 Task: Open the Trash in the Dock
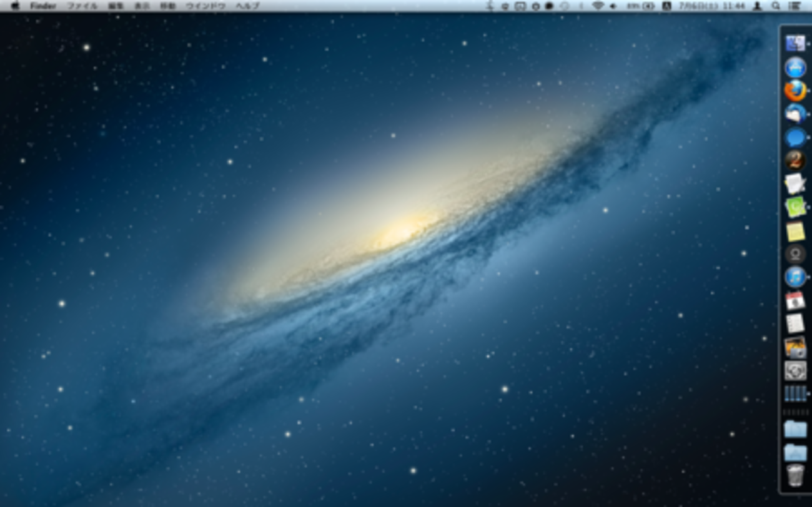[x=795, y=475]
